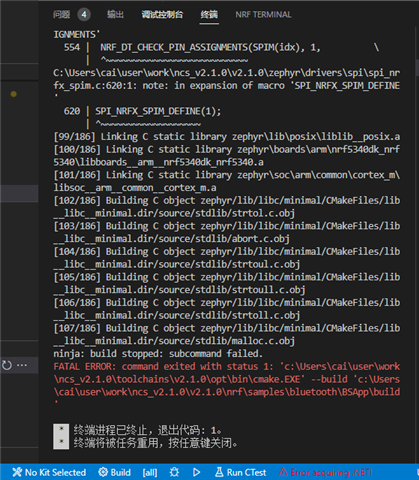Launch the debugger via bug icon
Image resolution: width=419 pixels, height=480 pixels.
[174, 472]
